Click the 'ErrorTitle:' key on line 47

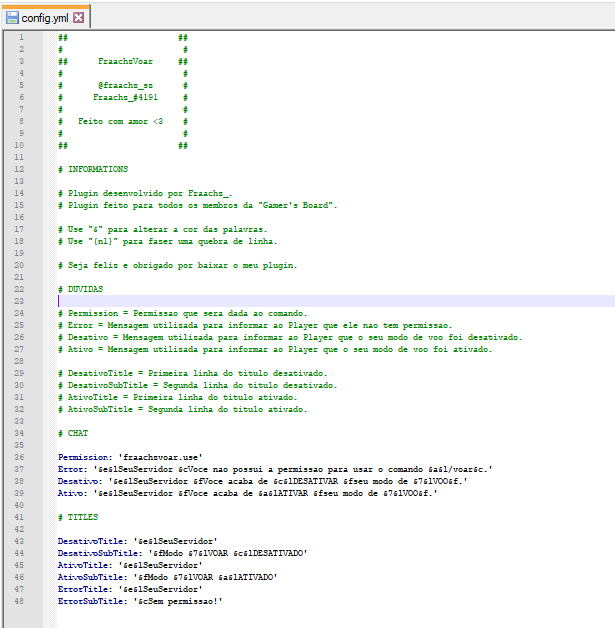[x=85, y=590]
